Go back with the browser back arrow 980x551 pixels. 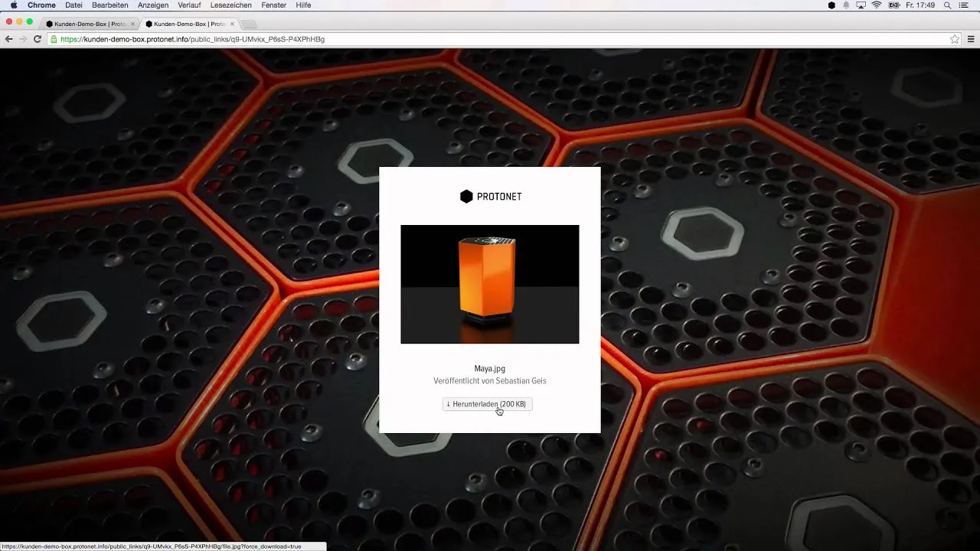[x=9, y=39]
